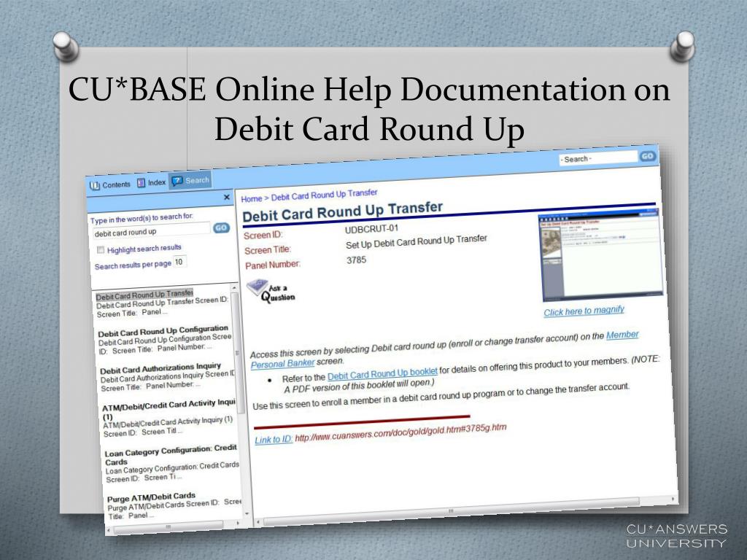Click the Search results per page field
This screenshot has height=560, width=747.
179,262
